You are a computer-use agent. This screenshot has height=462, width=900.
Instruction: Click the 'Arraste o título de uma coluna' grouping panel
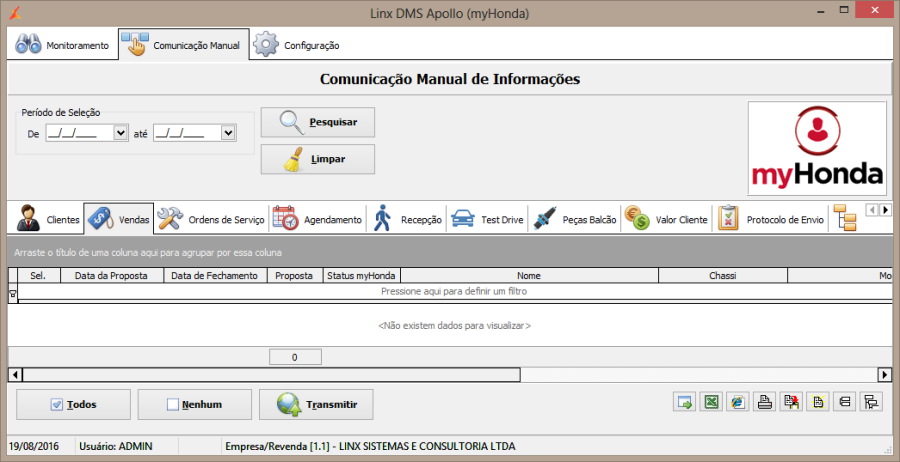(450, 253)
